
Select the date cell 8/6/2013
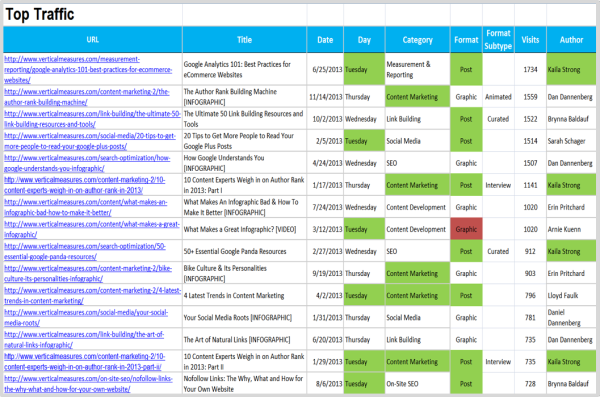pos(325,384)
